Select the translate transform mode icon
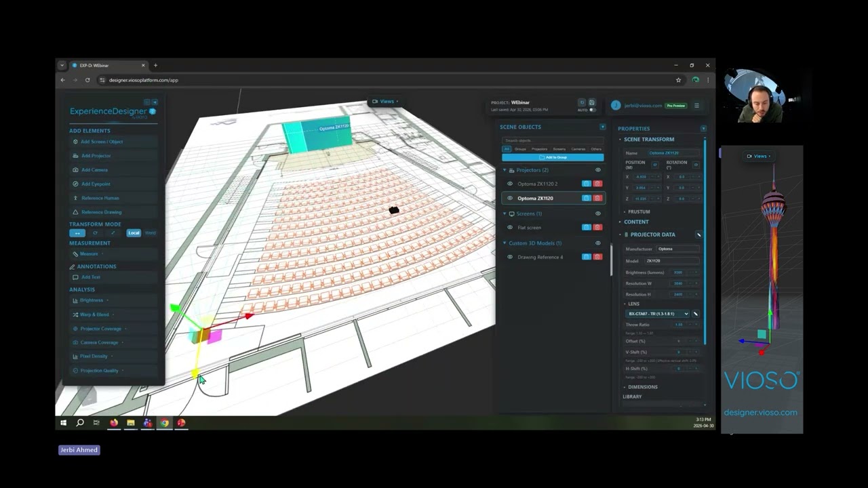The image size is (868, 488). point(77,233)
